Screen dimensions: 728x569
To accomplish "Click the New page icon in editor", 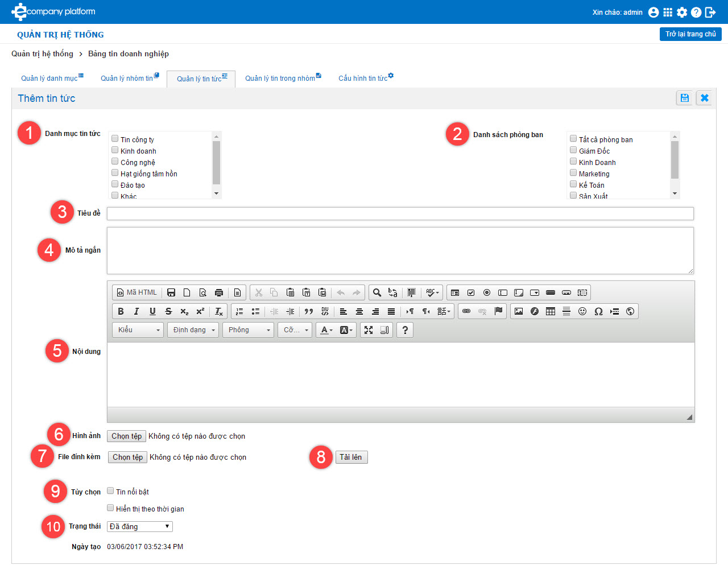I will coord(187,292).
